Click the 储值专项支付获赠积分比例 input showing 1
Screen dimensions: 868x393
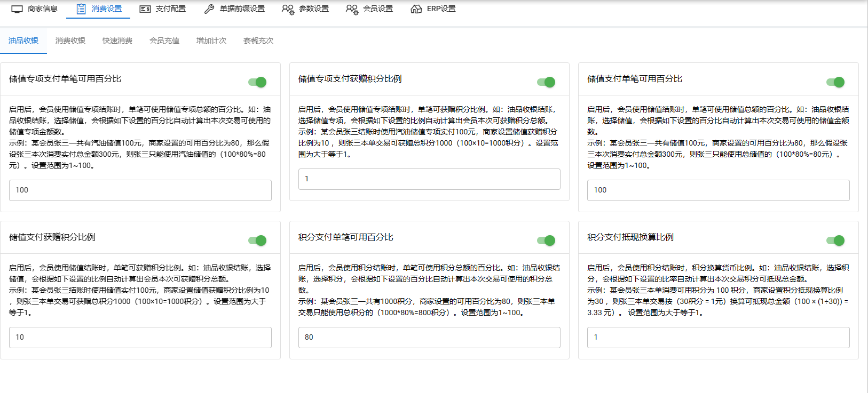[x=429, y=179]
